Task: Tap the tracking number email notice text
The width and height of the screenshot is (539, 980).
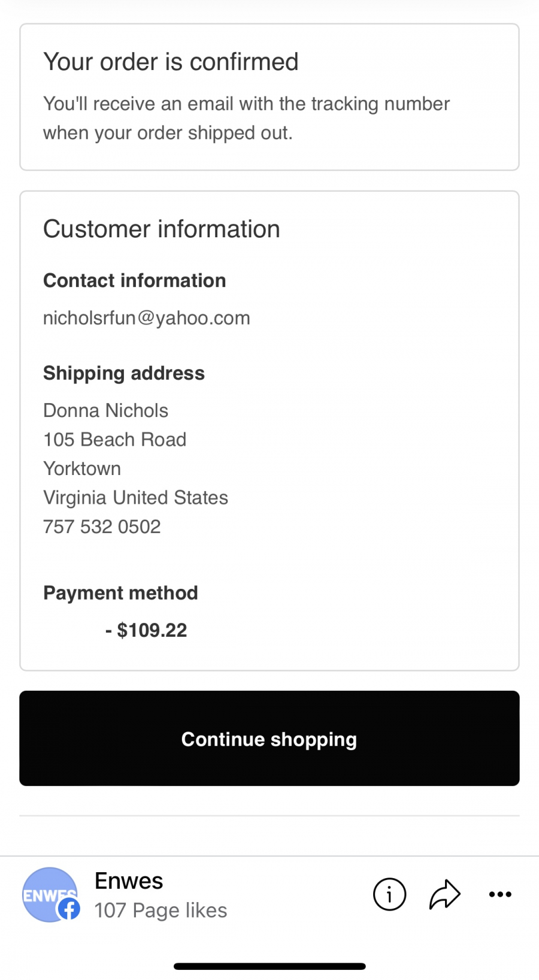Action: coord(246,118)
